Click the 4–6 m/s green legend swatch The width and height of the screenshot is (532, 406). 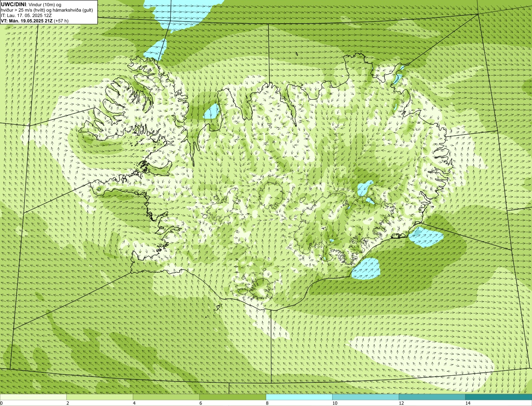[166, 397]
